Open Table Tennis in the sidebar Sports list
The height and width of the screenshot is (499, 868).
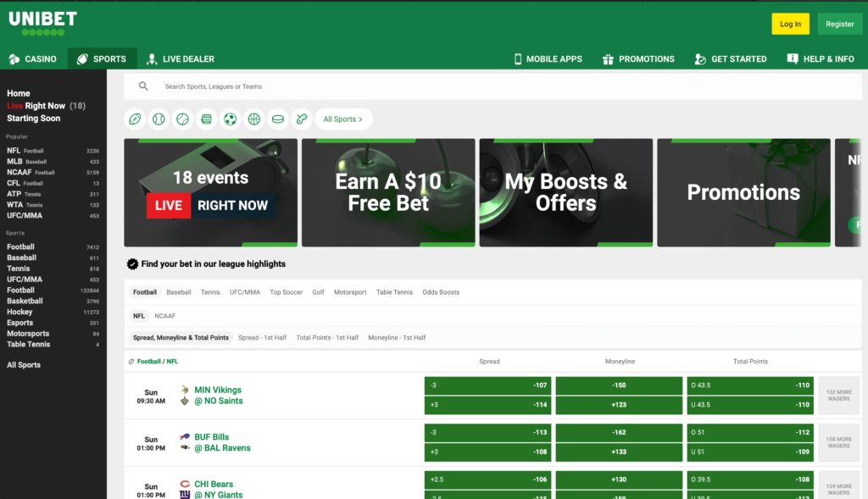53,344
